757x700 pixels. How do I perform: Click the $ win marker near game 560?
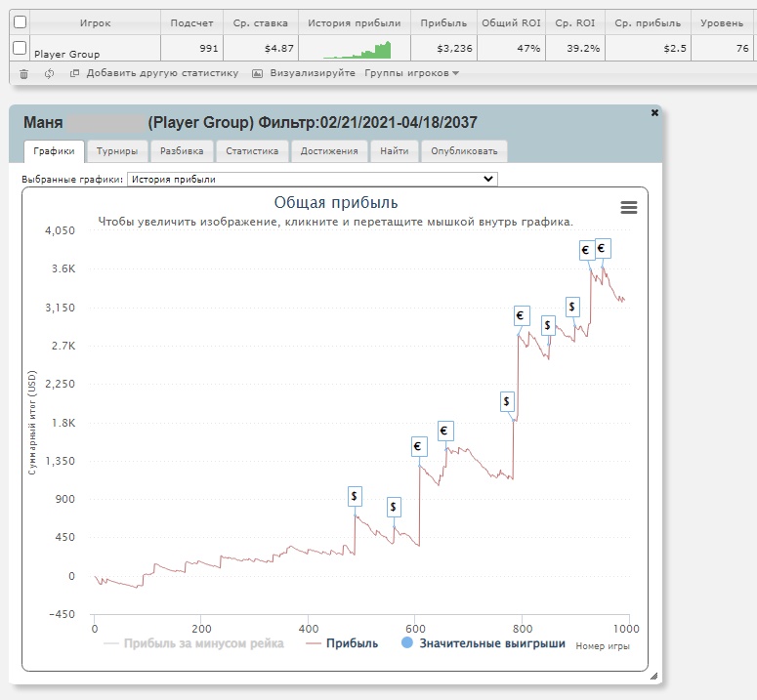pos(394,507)
